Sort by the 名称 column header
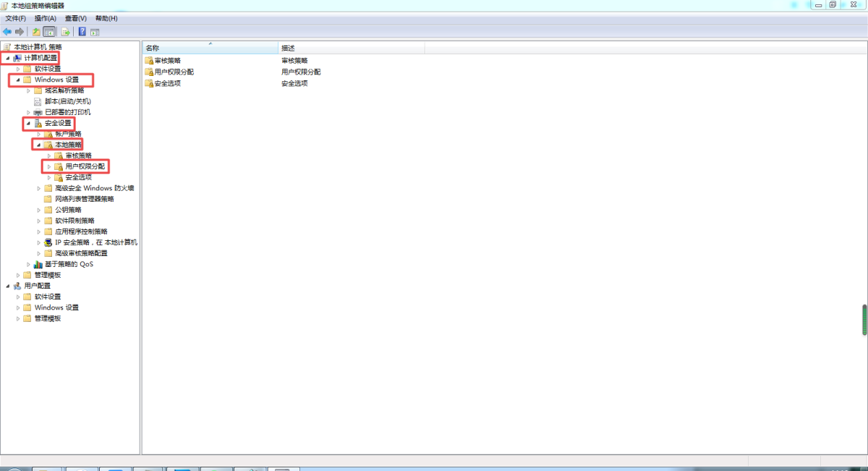This screenshot has height=471, width=868. (x=210, y=48)
